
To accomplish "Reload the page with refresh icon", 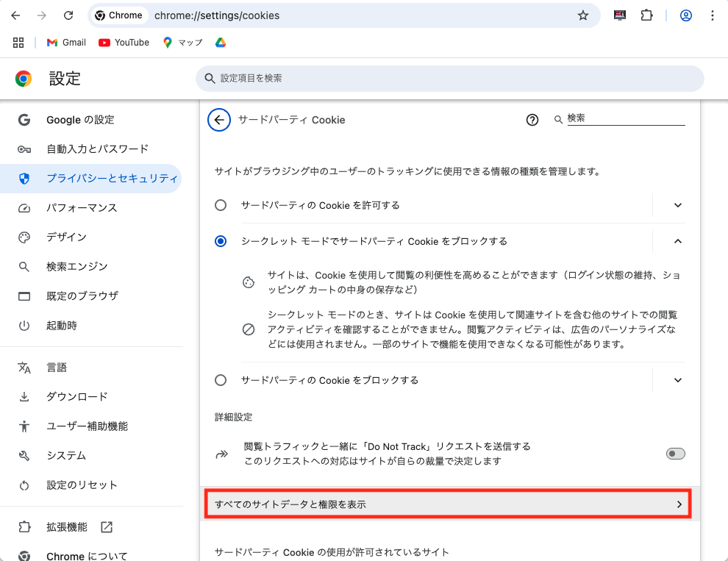I will coord(68,15).
